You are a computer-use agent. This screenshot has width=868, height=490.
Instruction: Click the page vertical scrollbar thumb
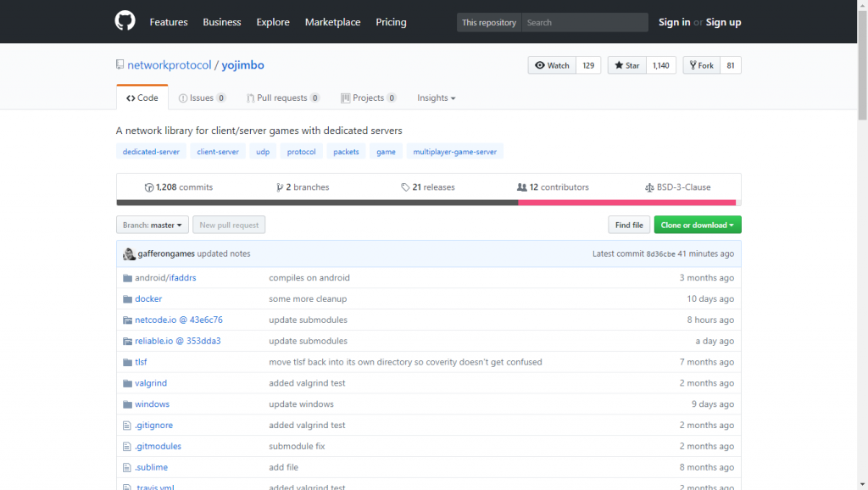862,65
